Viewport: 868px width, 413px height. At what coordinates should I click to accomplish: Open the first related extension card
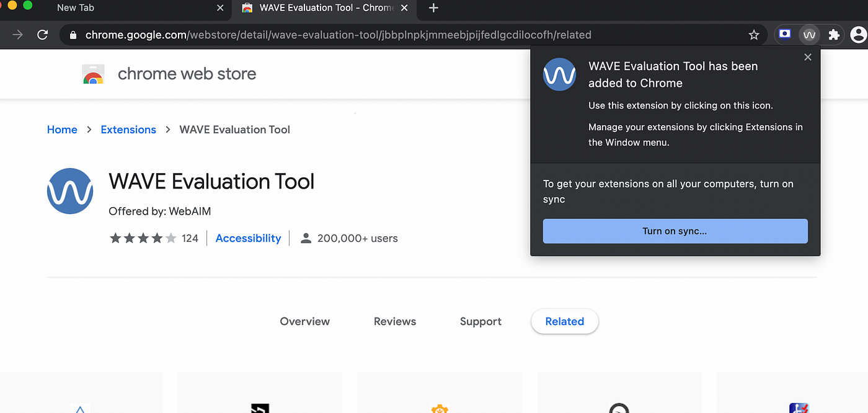pyautogui.click(x=81, y=393)
